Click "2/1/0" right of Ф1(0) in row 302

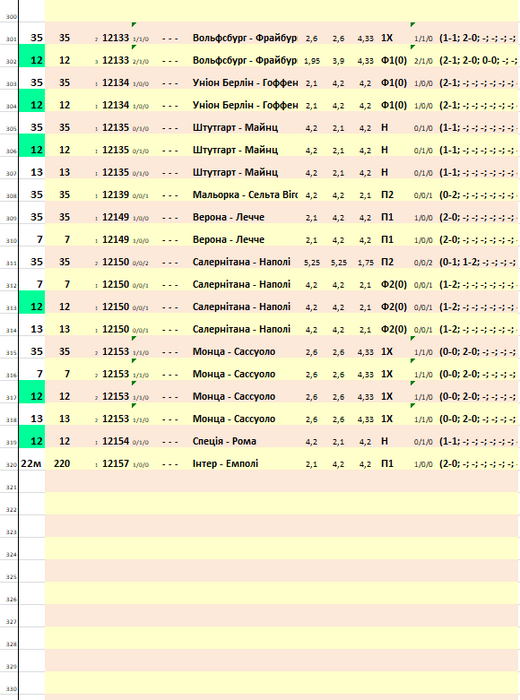pyautogui.click(x=423, y=61)
